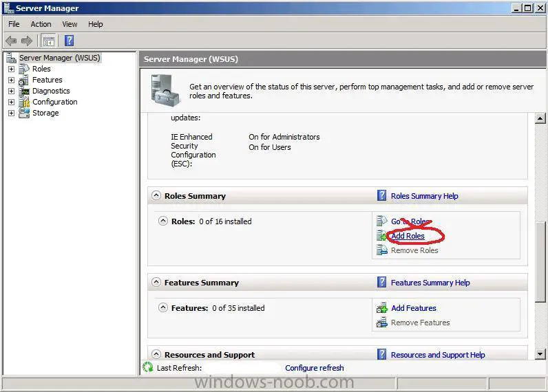Click the Remove Roles icon
This screenshot has height=392, width=548.
point(382,250)
